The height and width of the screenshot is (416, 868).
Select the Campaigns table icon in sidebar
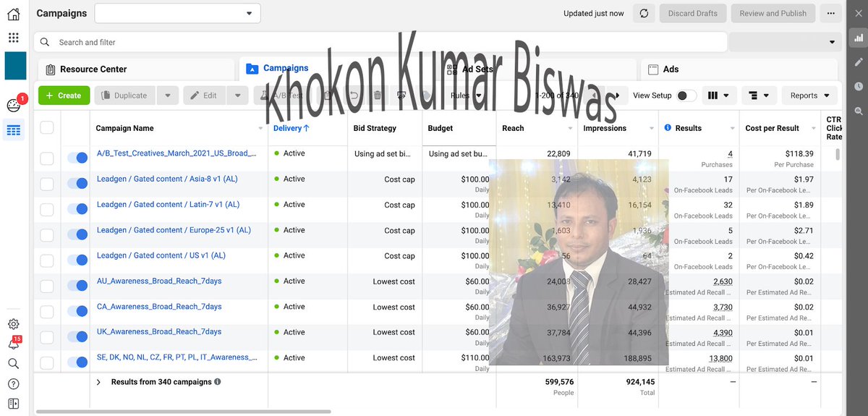14,130
